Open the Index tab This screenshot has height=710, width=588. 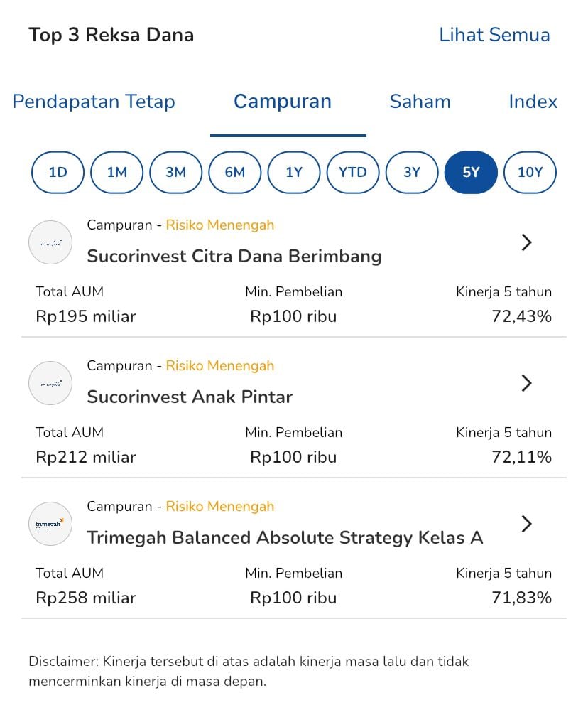click(533, 102)
